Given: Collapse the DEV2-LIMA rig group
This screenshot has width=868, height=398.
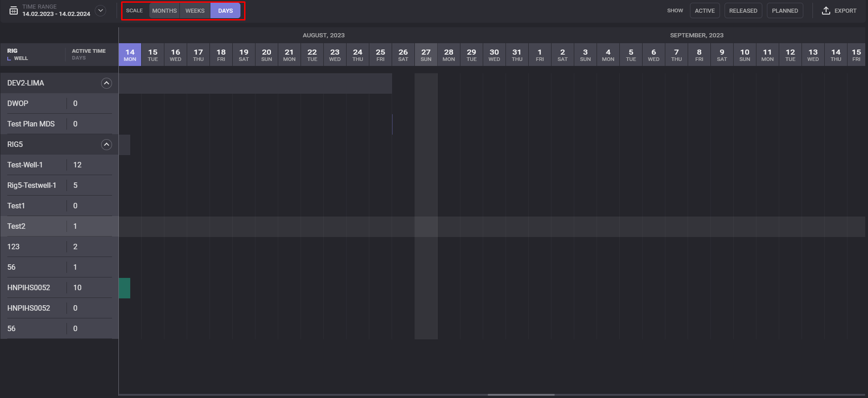Looking at the screenshot, I should pyautogui.click(x=106, y=83).
